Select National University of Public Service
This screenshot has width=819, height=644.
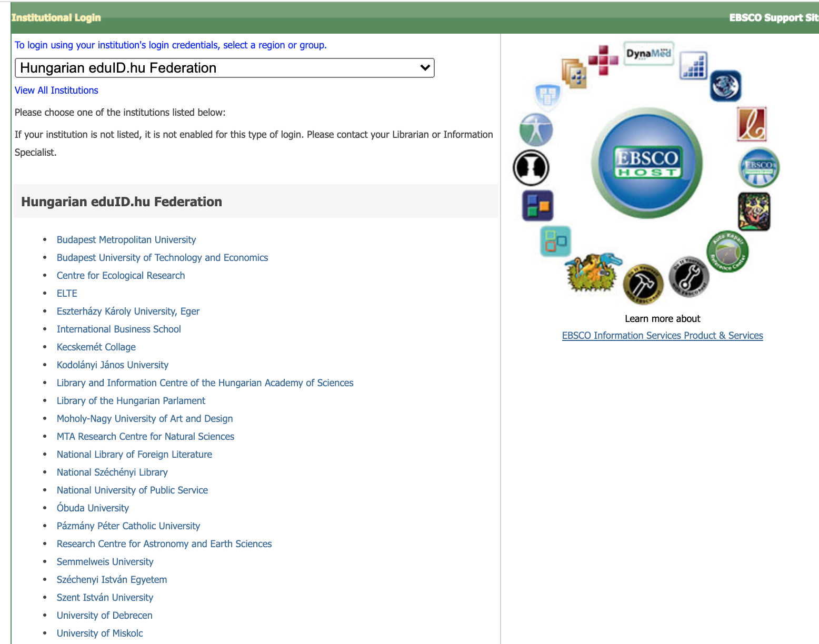[132, 490]
